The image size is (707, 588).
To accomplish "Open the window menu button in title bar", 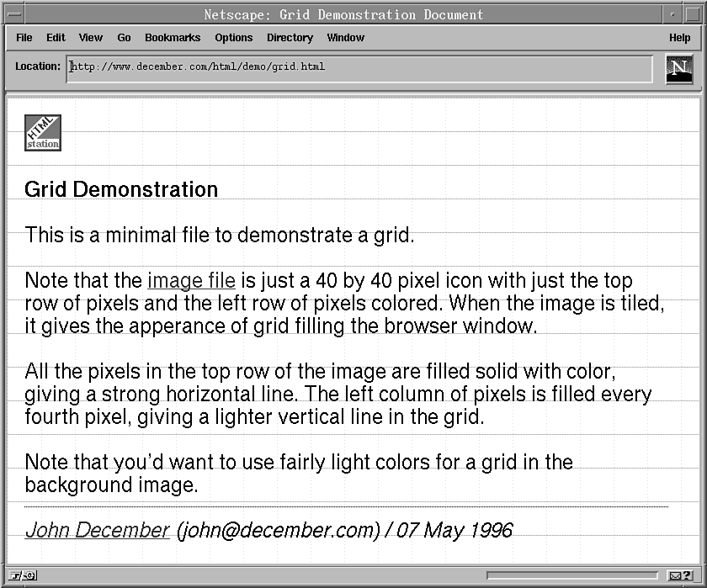I will click(15, 14).
